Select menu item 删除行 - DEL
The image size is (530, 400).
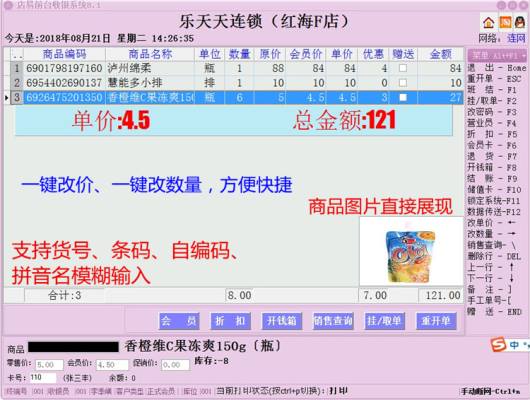pos(494,256)
